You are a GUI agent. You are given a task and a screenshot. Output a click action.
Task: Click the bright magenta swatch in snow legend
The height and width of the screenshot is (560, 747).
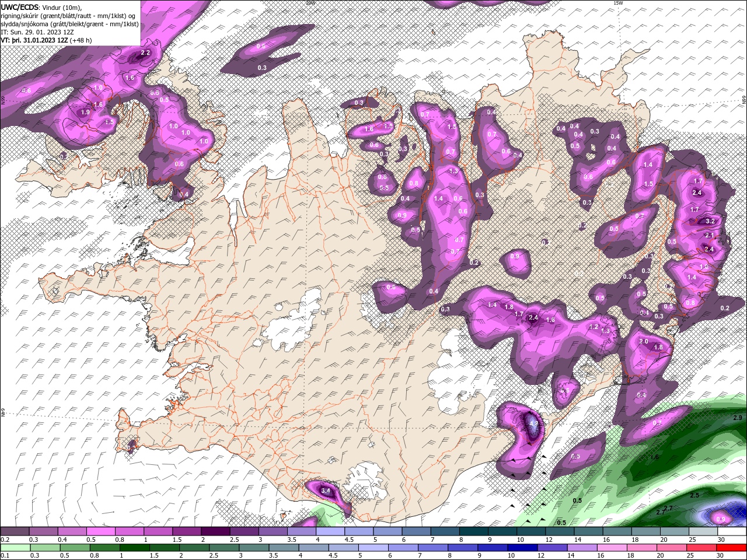click(100, 531)
